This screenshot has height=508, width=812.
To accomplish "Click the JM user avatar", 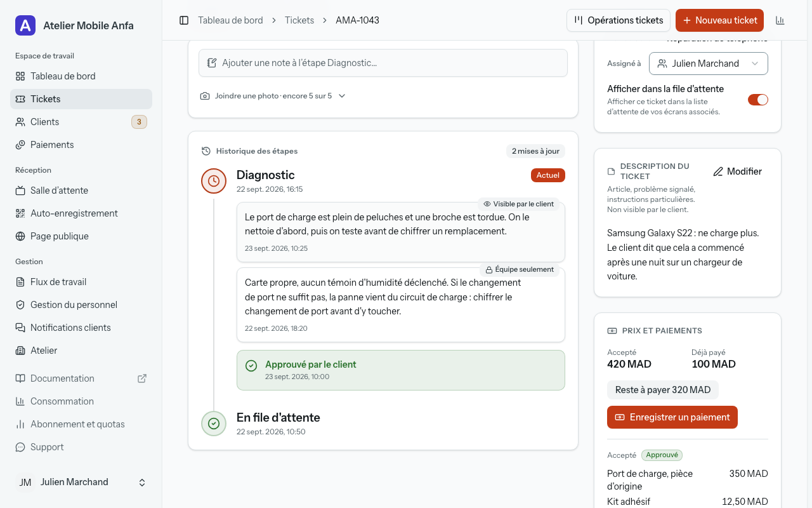I will pos(25,483).
